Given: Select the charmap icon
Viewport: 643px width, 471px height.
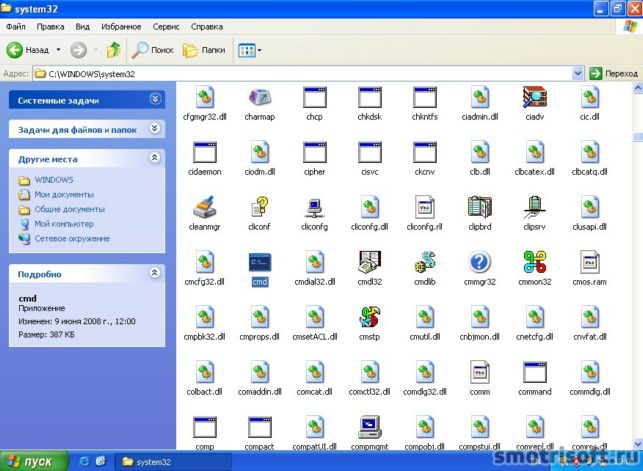Looking at the screenshot, I should coord(260,98).
